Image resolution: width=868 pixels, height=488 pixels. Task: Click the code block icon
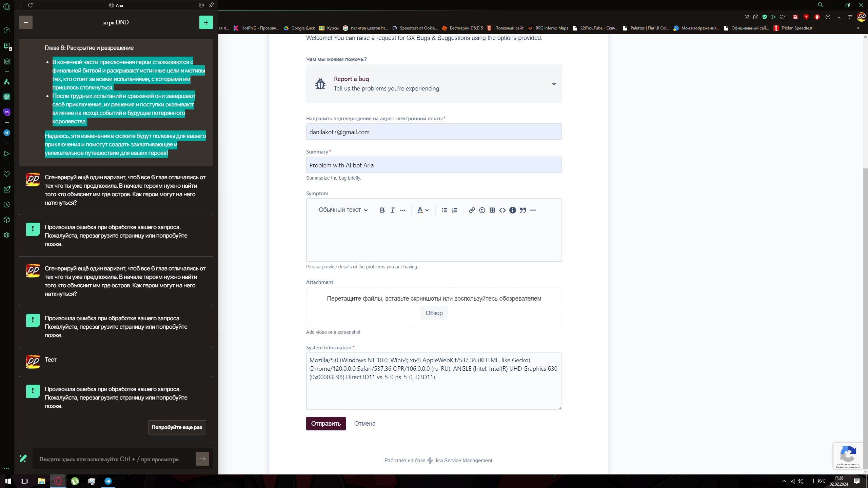502,210
